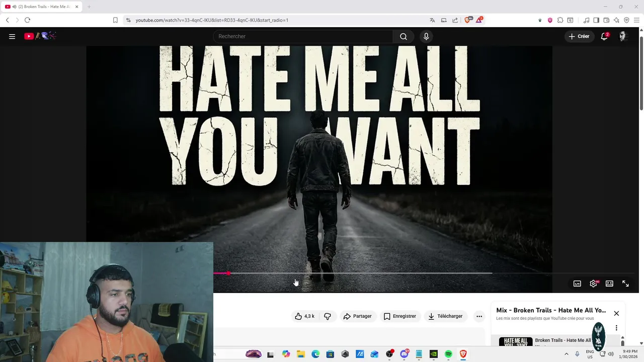Save the video with Enregistrer
Viewport: 644px width, 362px height.
[x=400, y=316]
